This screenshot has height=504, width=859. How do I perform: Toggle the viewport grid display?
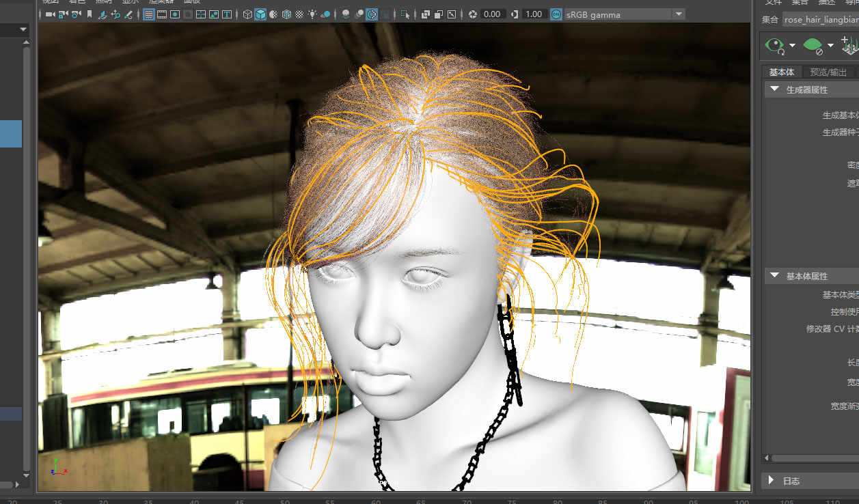[148, 14]
